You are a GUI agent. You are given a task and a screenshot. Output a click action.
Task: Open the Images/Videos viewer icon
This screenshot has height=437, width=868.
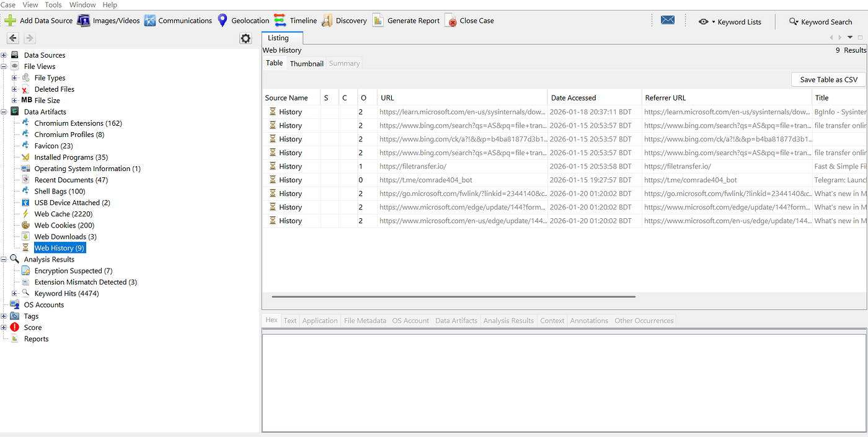tap(84, 20)
